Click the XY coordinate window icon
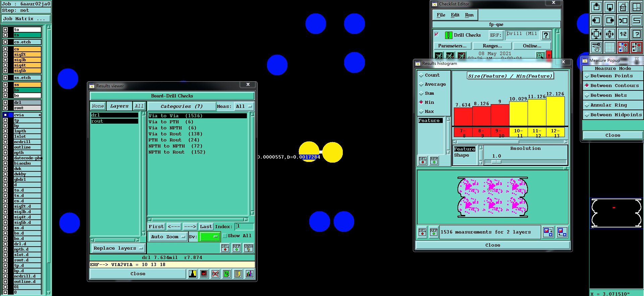This screenshot has width=644, height=296. click(x=636, y=7)
